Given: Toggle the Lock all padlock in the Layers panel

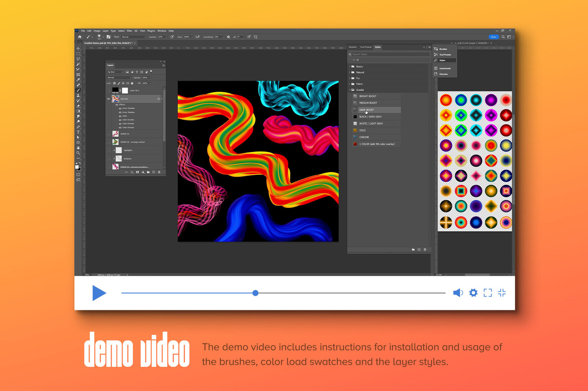Looking at the screenshot, I should (x=132, y=83).
